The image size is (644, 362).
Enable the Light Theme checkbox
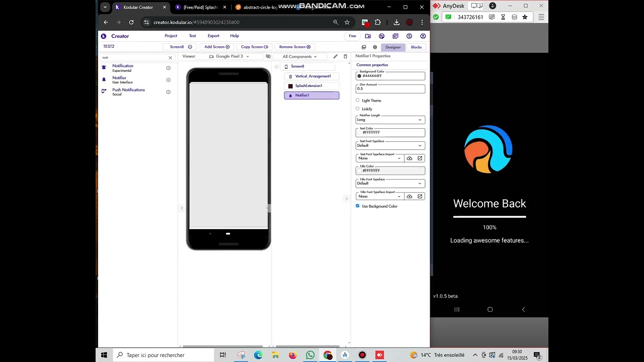tap(358, 100)
